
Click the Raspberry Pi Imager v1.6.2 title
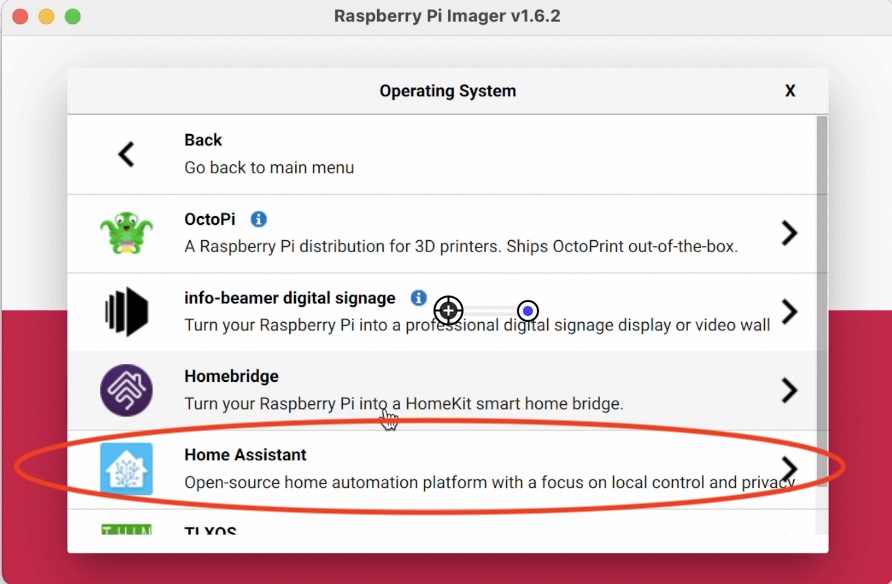(x=447, y=16)
